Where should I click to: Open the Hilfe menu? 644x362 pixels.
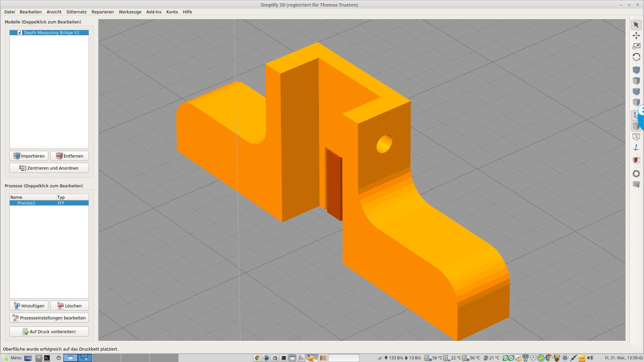(187, 12)
